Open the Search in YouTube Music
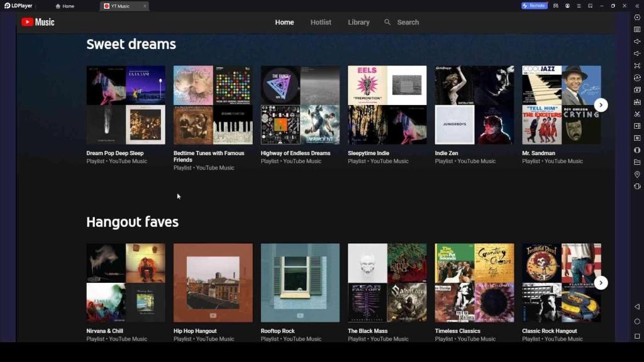The image size is (644, 362). click(x=402, y=22)
